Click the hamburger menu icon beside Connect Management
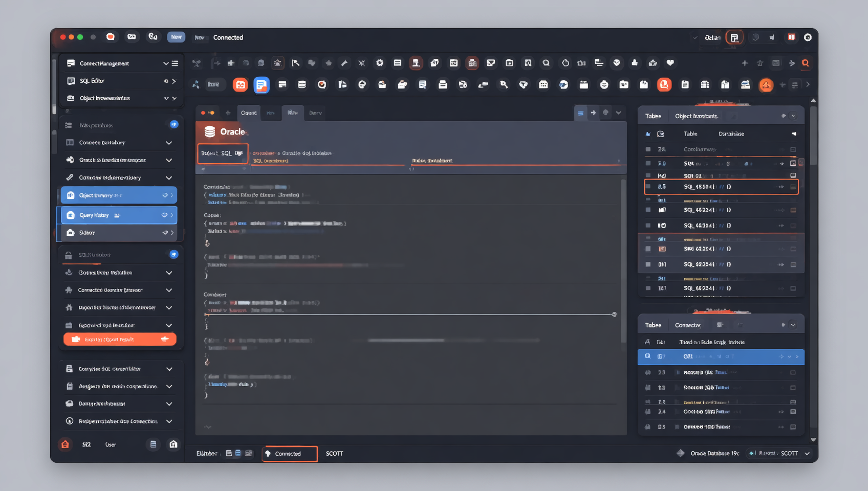 tap(175, 63)
